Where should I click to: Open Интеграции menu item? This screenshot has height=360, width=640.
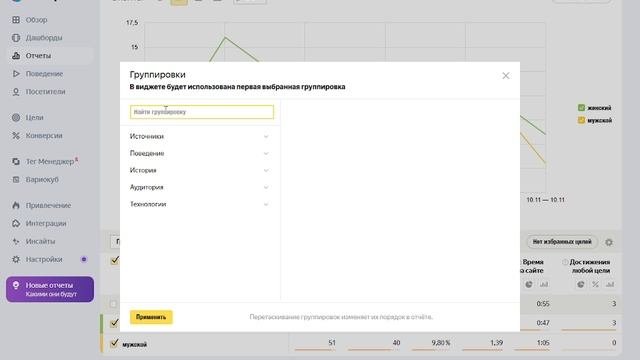[46, 223]
